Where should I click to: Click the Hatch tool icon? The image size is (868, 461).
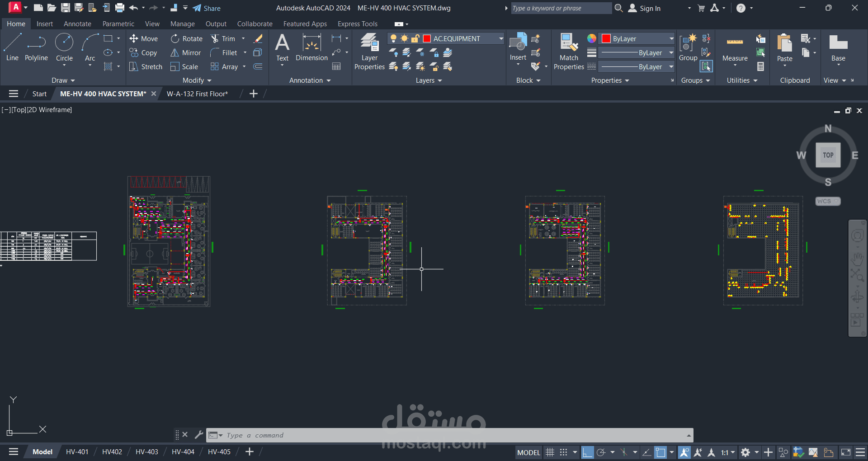[x=108, y=67]
